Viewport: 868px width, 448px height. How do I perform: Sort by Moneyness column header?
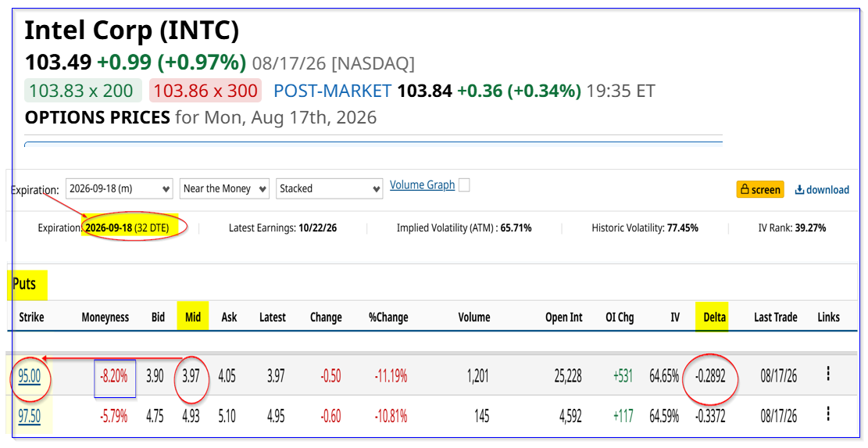[x=105, y=317]
